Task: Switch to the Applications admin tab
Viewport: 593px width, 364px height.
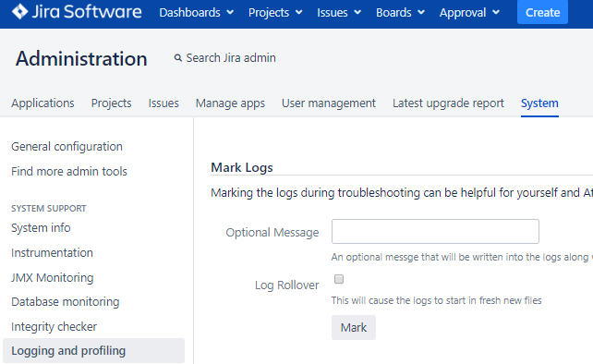Action: point(42,103)
